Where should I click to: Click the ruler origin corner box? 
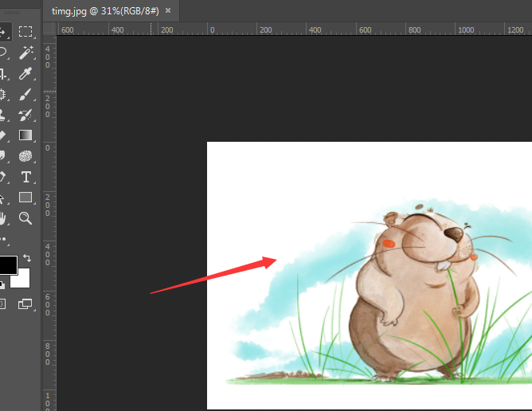point(49,29)
